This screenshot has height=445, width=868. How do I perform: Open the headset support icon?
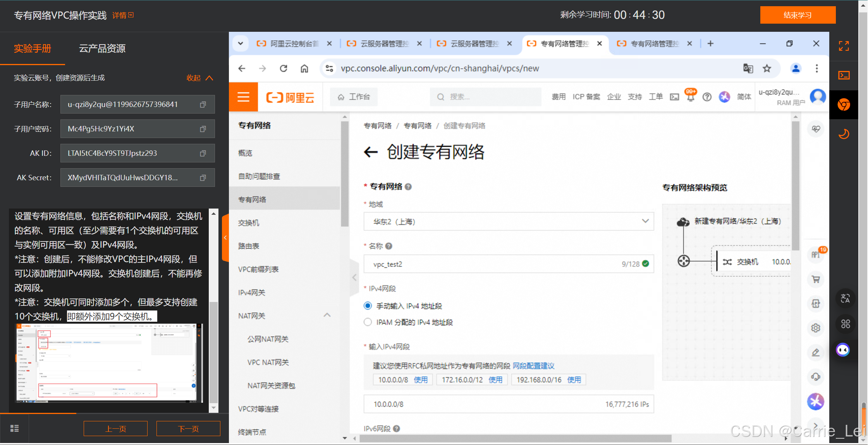816,377
